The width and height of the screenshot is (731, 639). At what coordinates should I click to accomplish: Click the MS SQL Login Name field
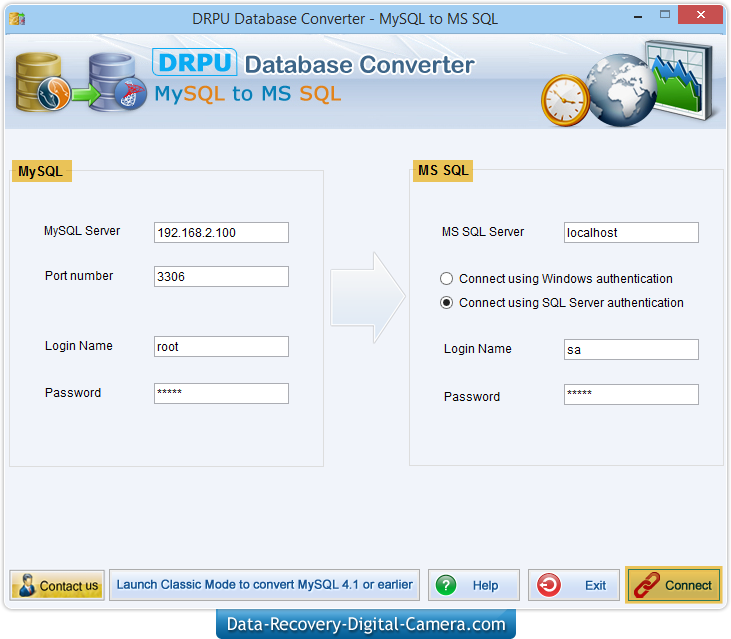[631, 350]
